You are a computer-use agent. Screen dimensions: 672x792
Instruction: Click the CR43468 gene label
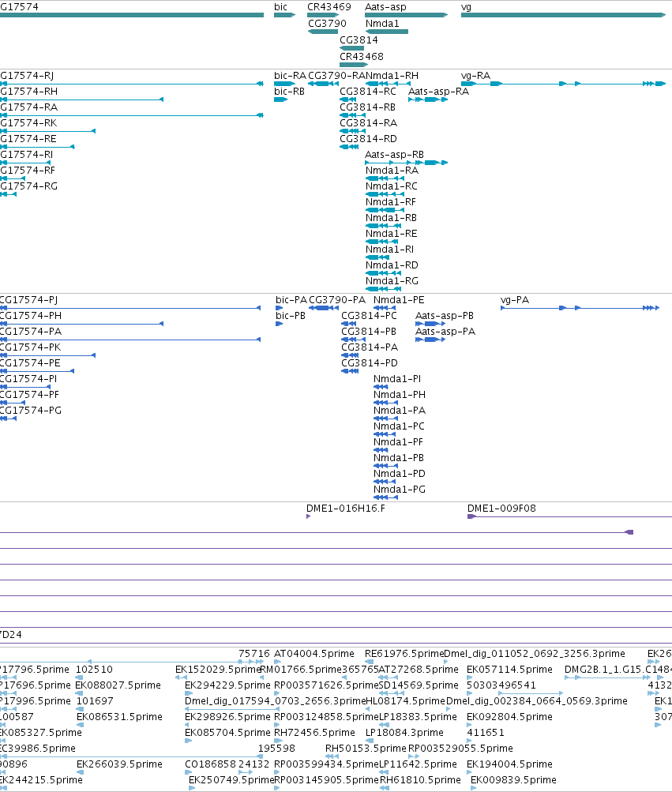pos(361,57)
